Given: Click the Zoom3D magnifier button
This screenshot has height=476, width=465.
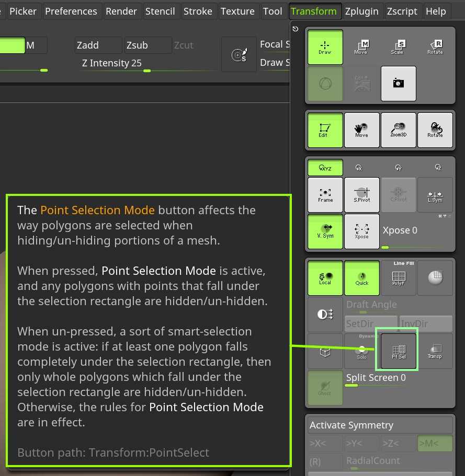Looking at the screenshot, I should point(398,130).
